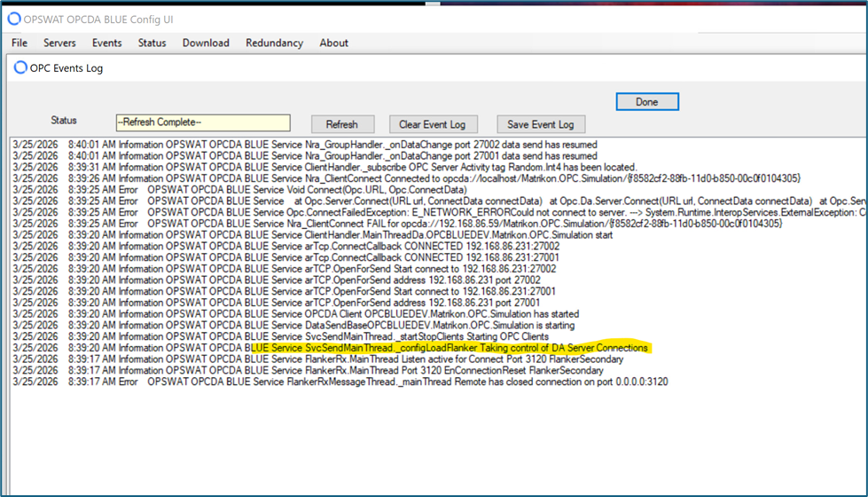Image resolution: width=868 pixels, height=497 pixels.
Task: Expand the Redundancy menu
Action: click(x=274, y=43)
